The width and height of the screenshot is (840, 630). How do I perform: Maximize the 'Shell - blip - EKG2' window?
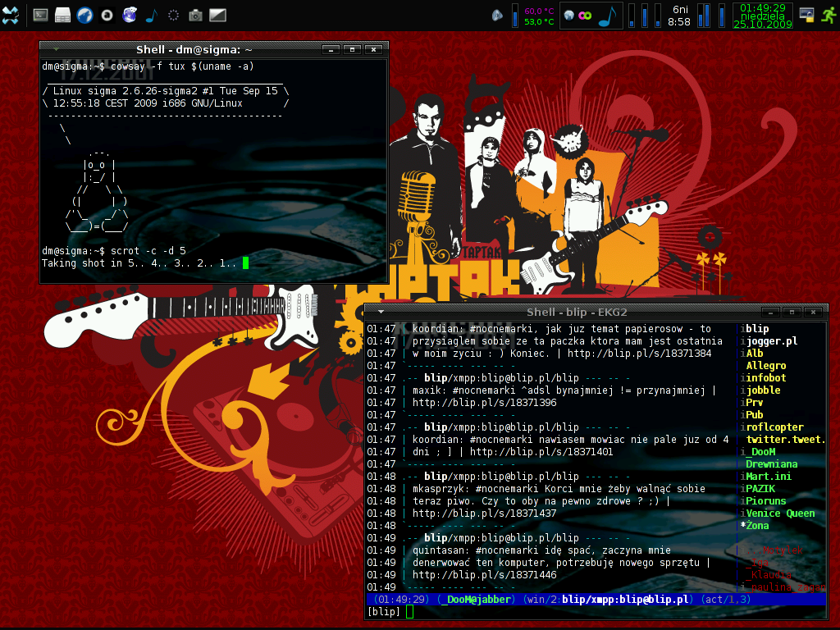[792, 312]
